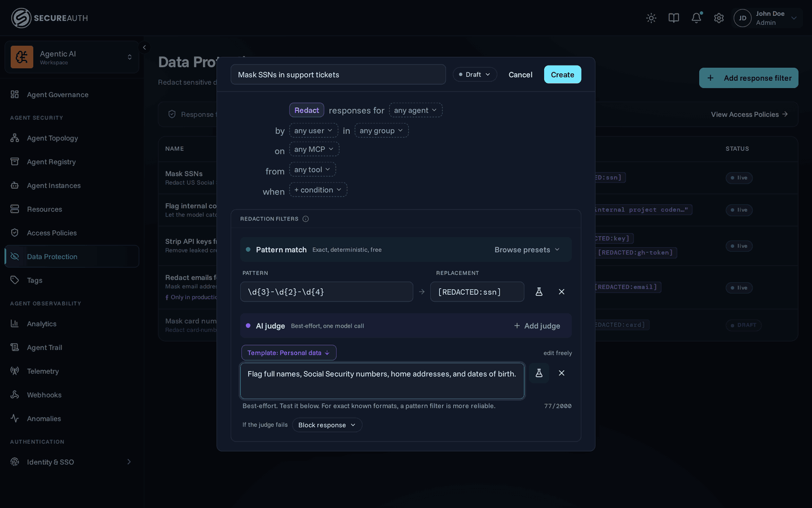This screenshot has height=508, width=812.
Task: Toggle the Redact action chip
Action: coord(307,110)
